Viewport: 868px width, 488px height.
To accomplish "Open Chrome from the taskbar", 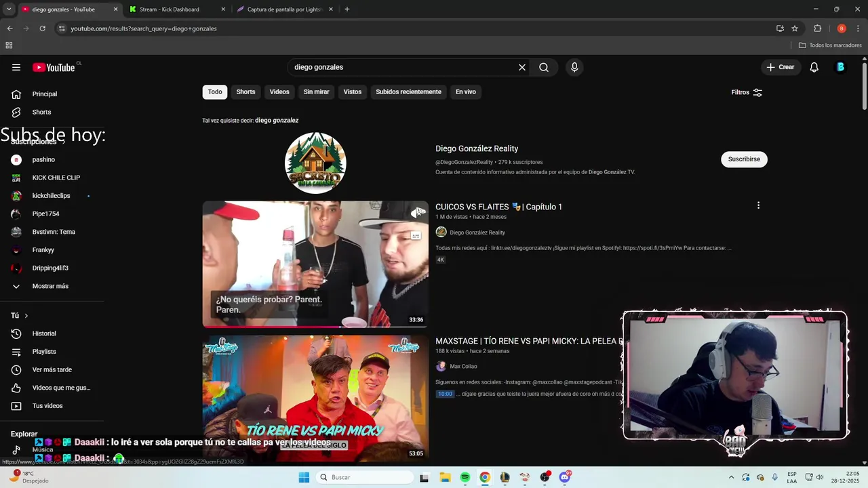I will coord(485,477).
